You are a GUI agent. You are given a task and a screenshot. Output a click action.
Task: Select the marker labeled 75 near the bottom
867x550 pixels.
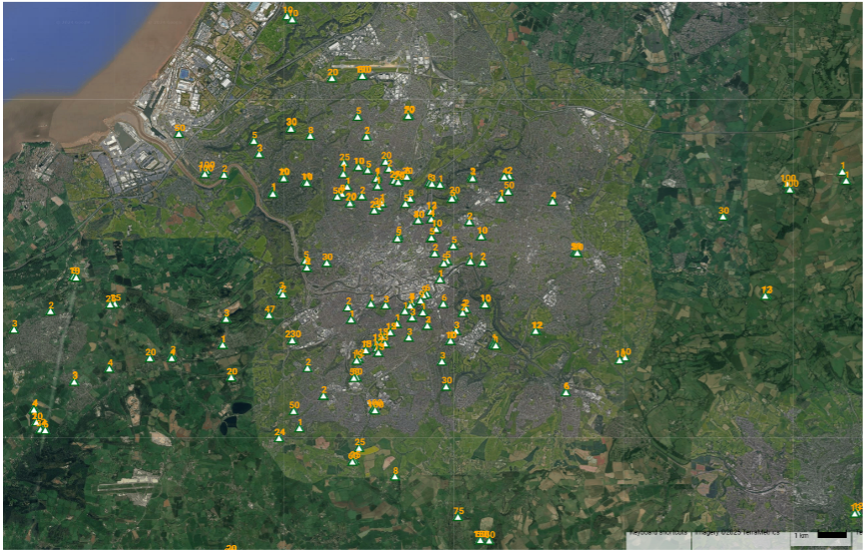point(458,516)
